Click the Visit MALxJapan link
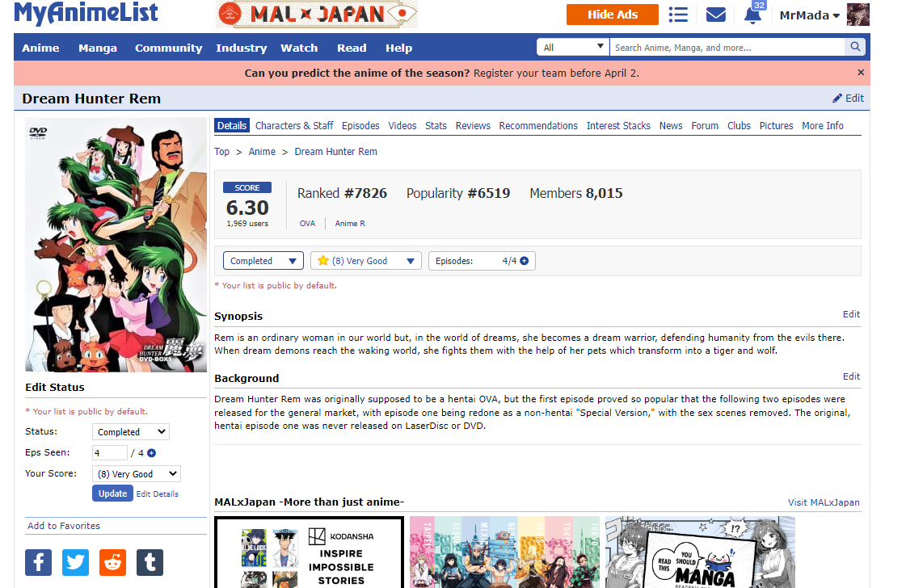906x588 pixels. click(x=824, y=502)
